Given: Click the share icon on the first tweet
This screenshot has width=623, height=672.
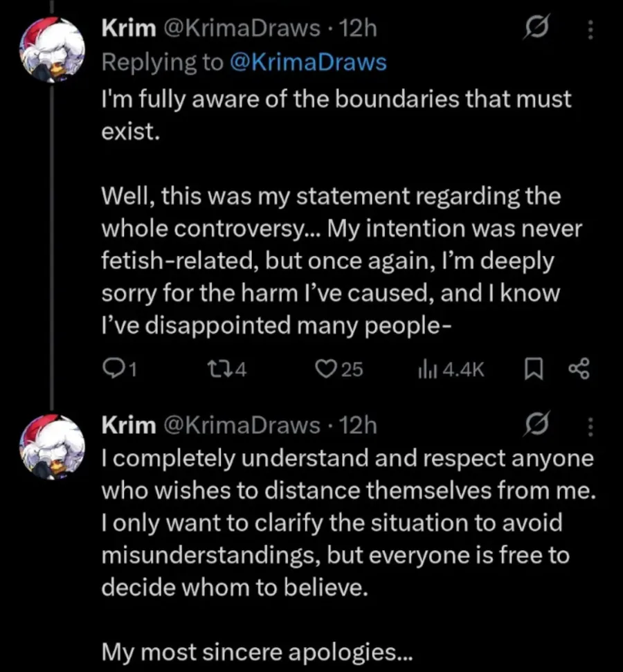Looking at the screenshot, I should [x=577, y=370].
